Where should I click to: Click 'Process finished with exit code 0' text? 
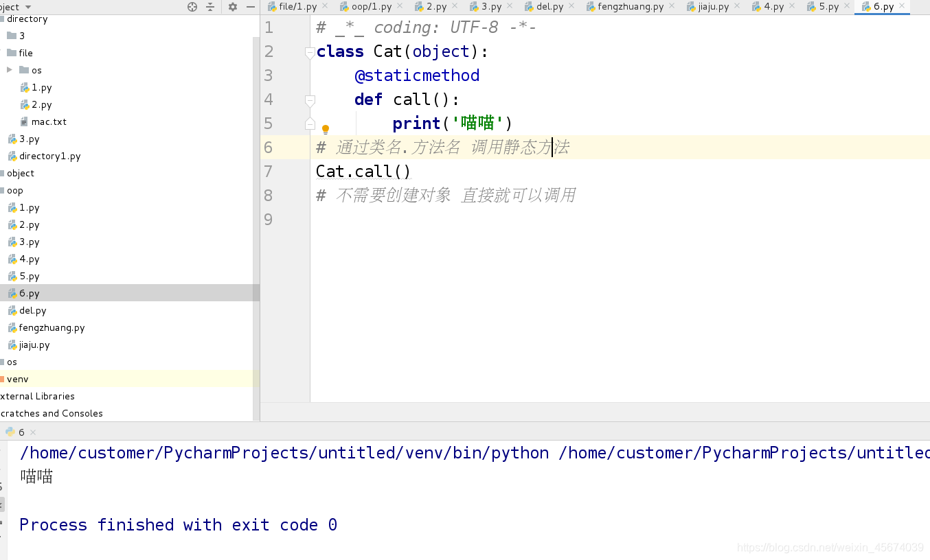179,525
